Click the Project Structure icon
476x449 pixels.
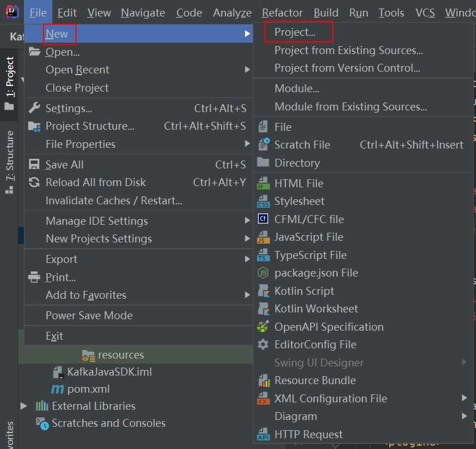pyautogui.click(x=34, y=126)
